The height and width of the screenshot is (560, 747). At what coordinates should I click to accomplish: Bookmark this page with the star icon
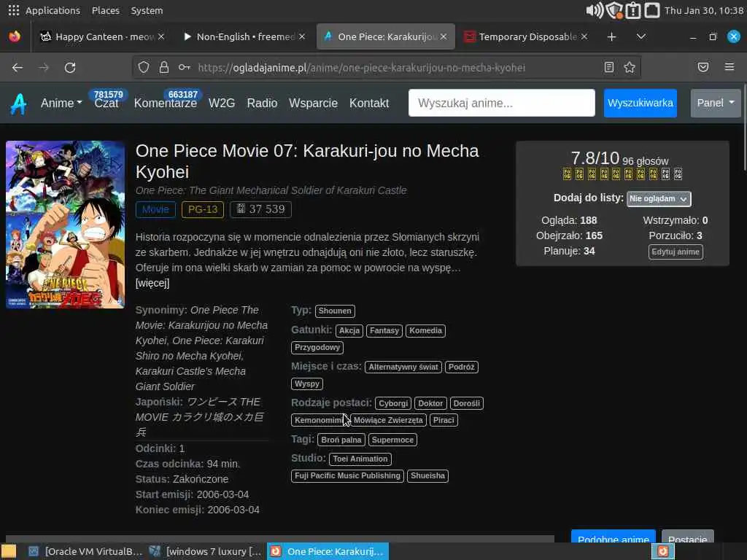pyautogui.click(x=630, y=68)
